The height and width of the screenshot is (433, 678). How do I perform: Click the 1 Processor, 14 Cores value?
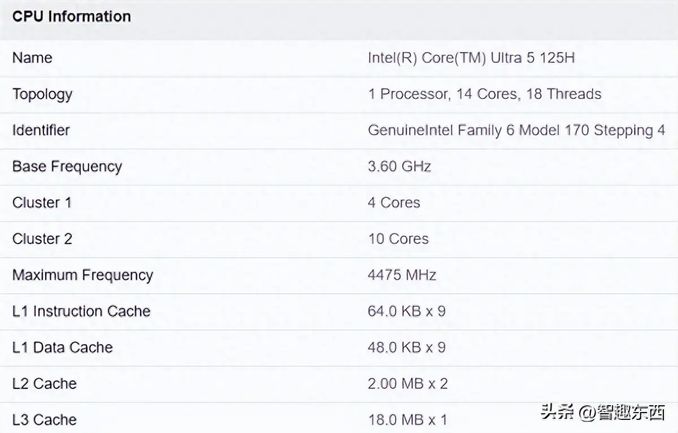click(484, 94)
